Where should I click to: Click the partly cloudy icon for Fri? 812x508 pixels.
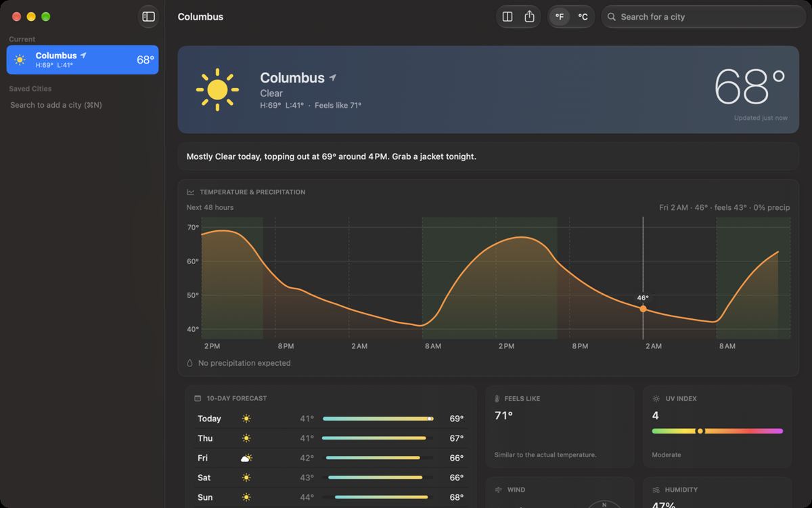246,458
